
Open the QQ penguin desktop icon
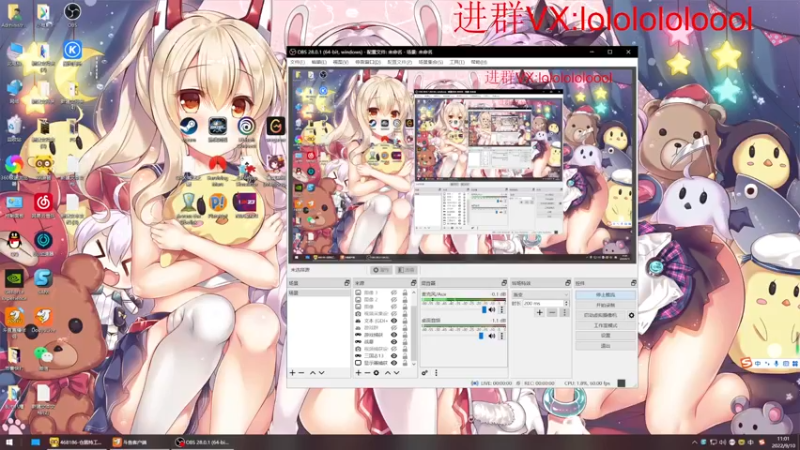[x=14, y=241]
